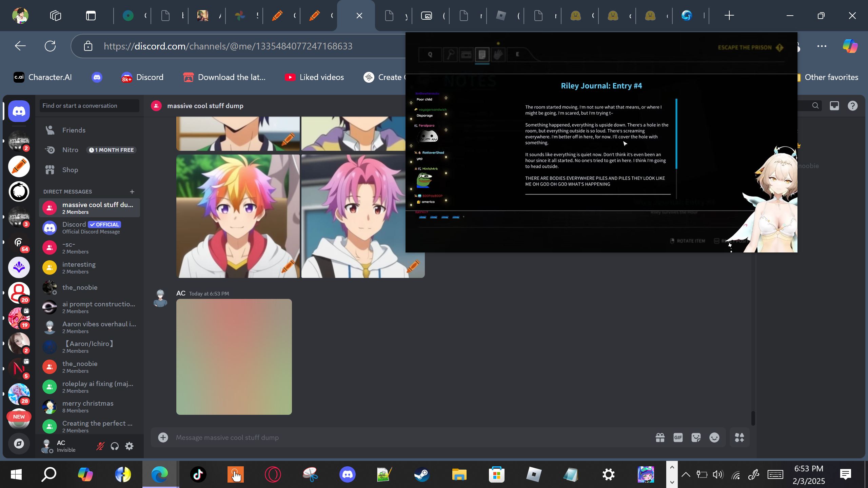Open the rainbow-haired character image

pyautogui.click(x=238, y=216)
